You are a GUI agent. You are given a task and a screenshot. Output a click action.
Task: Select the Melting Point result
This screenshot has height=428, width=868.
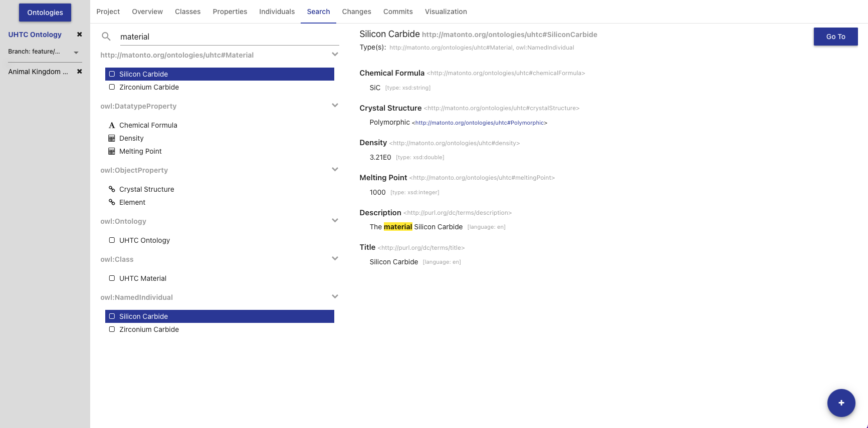coord(220,151)
